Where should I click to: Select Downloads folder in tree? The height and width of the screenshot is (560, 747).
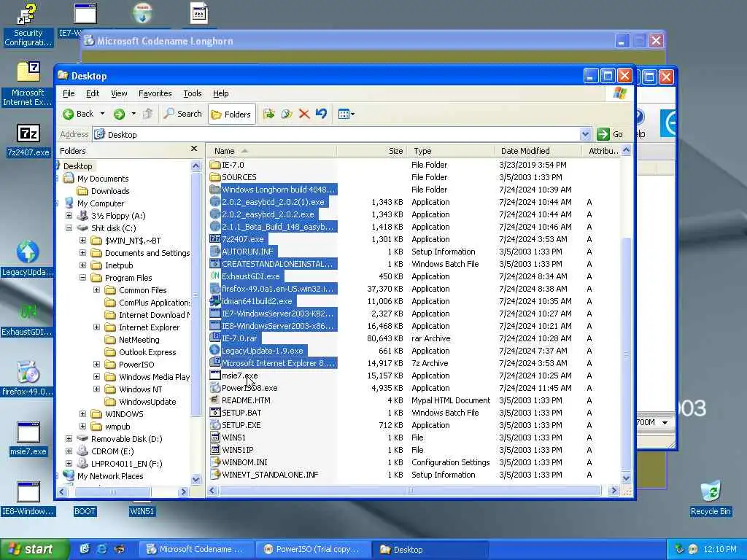coord(110,191)
